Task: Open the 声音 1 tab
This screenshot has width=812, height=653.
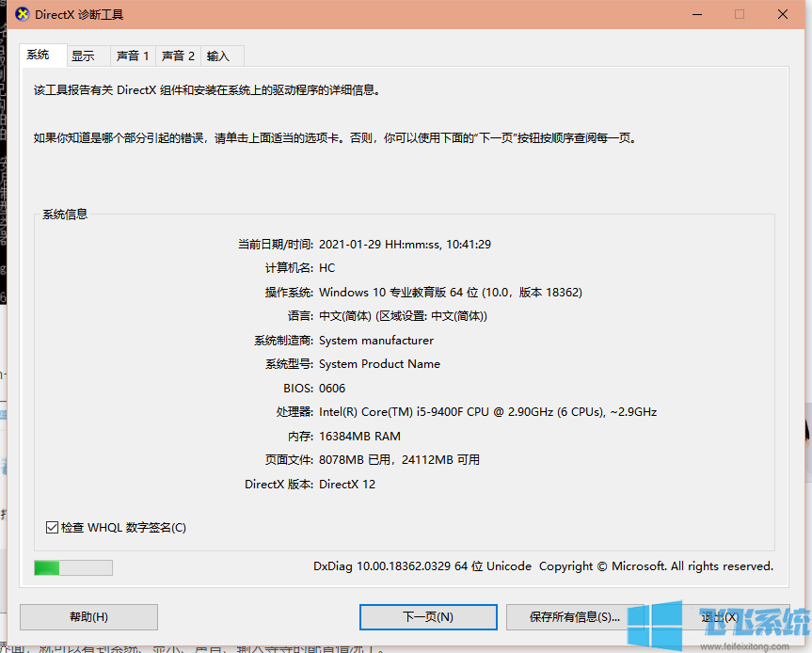Action: 132,55
